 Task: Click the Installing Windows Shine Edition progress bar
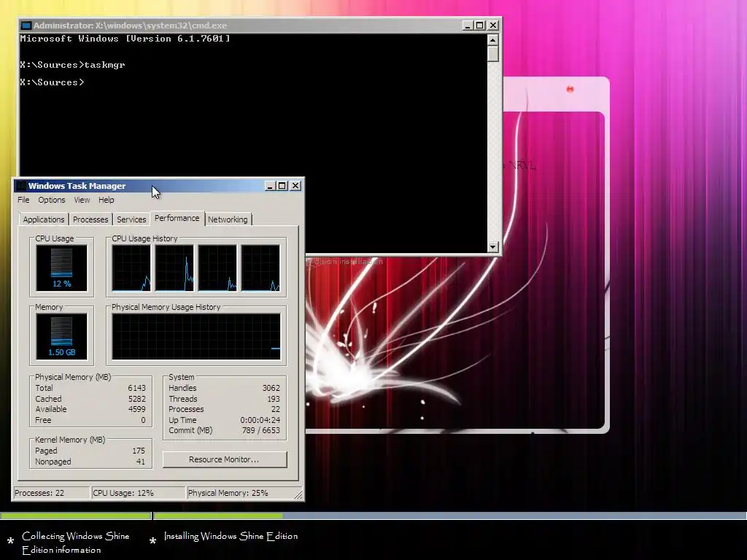(449, 516)
